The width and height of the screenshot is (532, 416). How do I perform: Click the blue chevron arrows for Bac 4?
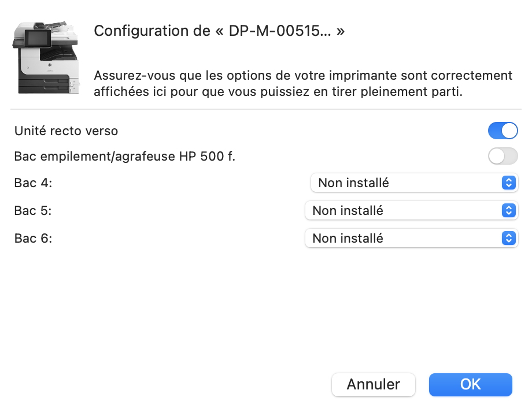508,183
